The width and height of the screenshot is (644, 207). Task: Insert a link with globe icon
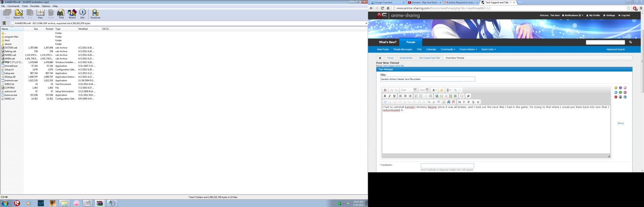(437, 96)
